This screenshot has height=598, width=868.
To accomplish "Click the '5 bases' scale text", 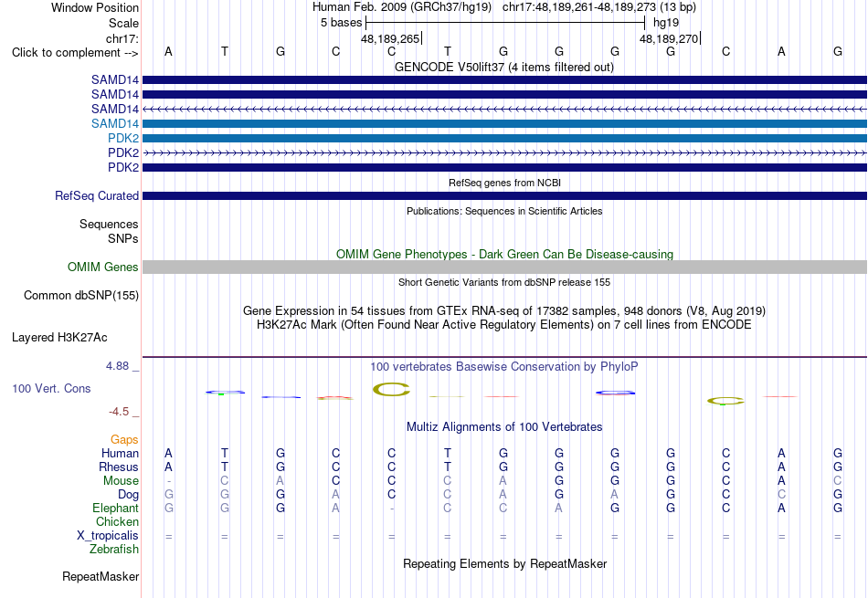I will [341, 23].
